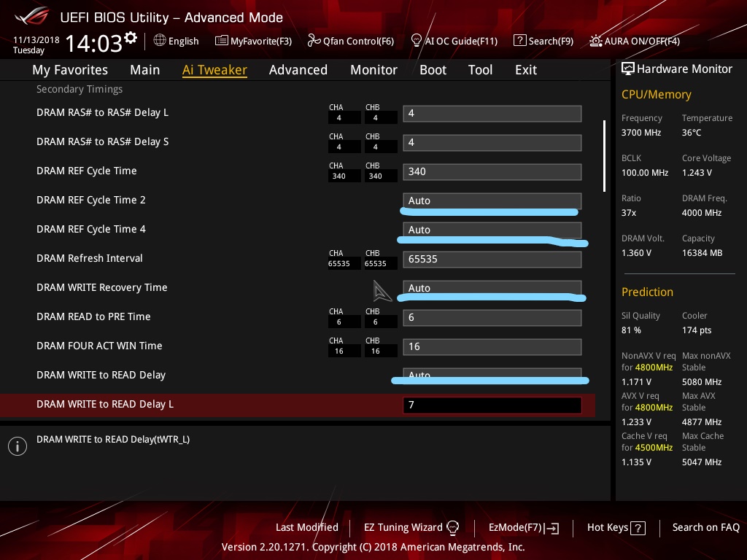Click Secondary Timings heading
The width and height of the screenshot is (747, 560).
point(80,89)
